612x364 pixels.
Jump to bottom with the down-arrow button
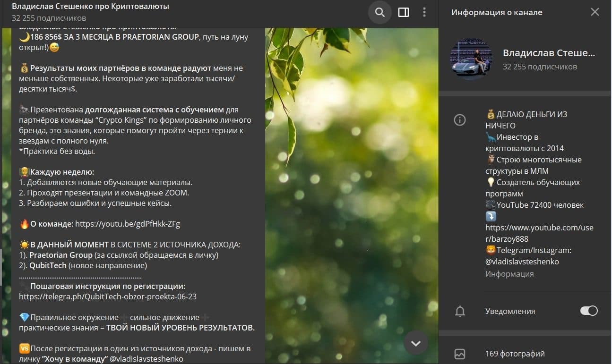click(416, 343)
